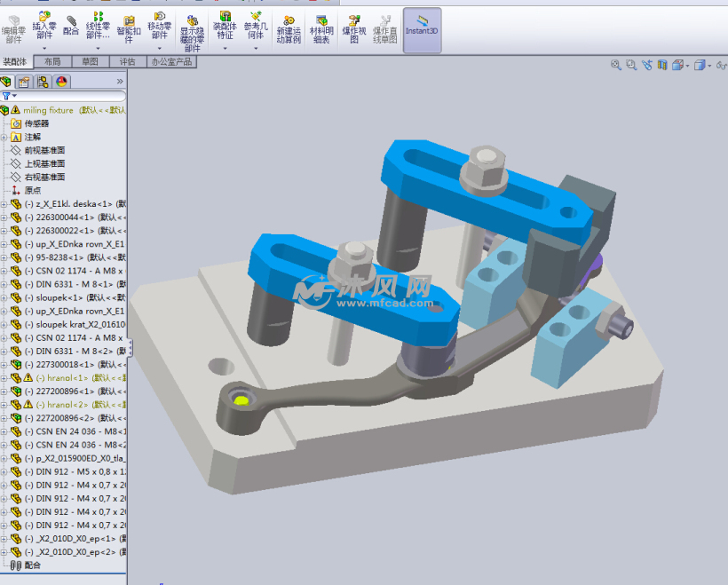728x585 pixels.
Task: Expand the 注解 annotations tree node
Action: click(4, 138)
